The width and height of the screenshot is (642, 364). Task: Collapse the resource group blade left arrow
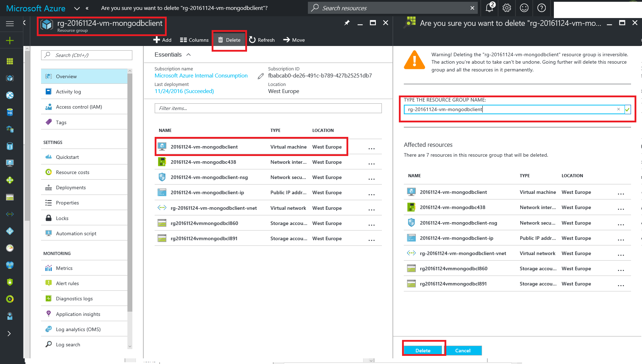pos(24,23)
